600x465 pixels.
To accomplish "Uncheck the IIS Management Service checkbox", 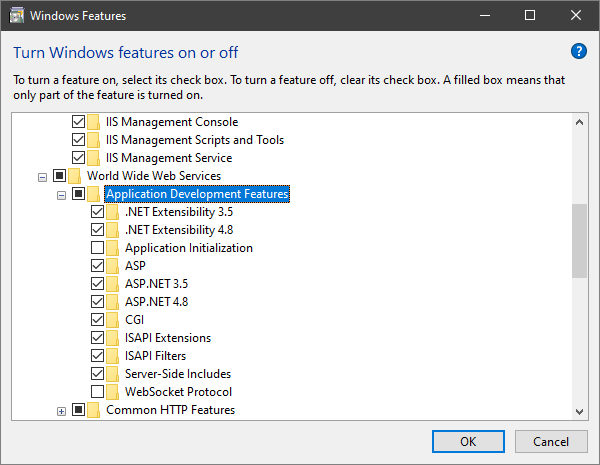I will 78,158.
